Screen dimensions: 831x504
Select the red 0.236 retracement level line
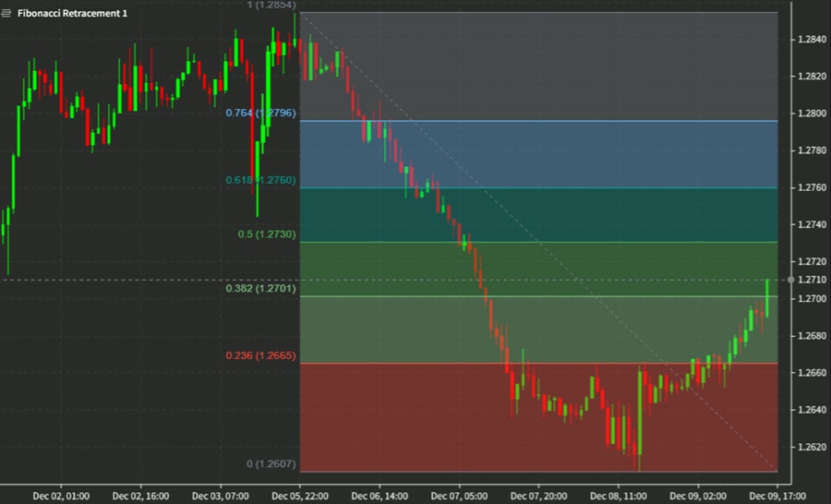click(x=538, y=364)
